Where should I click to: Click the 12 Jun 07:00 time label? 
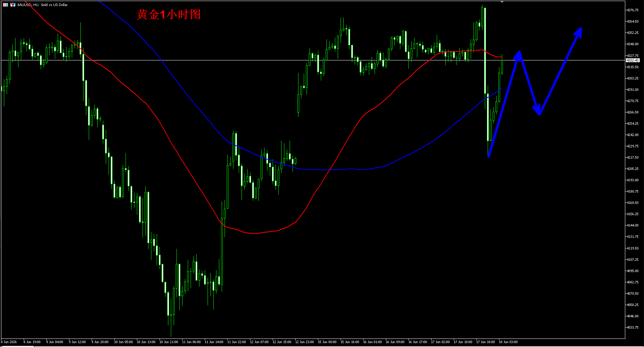click(259, 342)
